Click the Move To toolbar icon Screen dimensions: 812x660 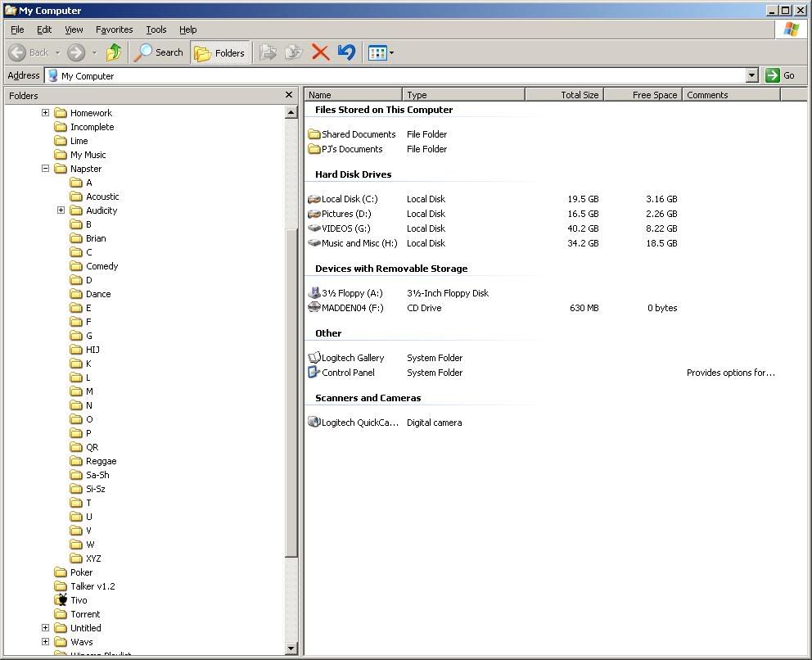[x=268, y=52]
